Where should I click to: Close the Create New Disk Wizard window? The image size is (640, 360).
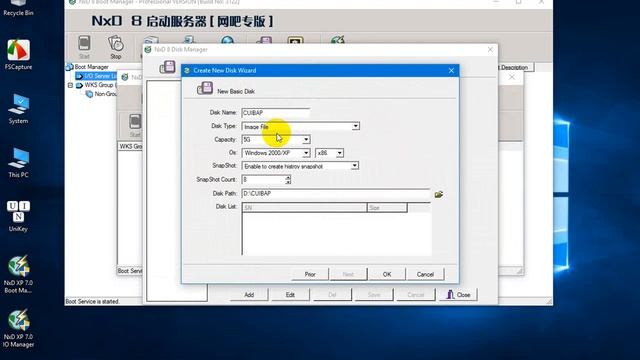coord(451,71)
